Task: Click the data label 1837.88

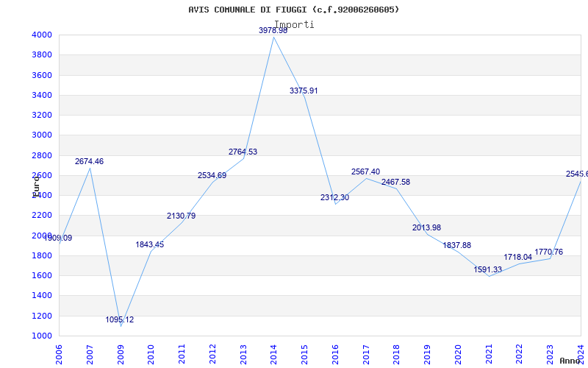Action: pyautogui.click(x=456, y=246)
